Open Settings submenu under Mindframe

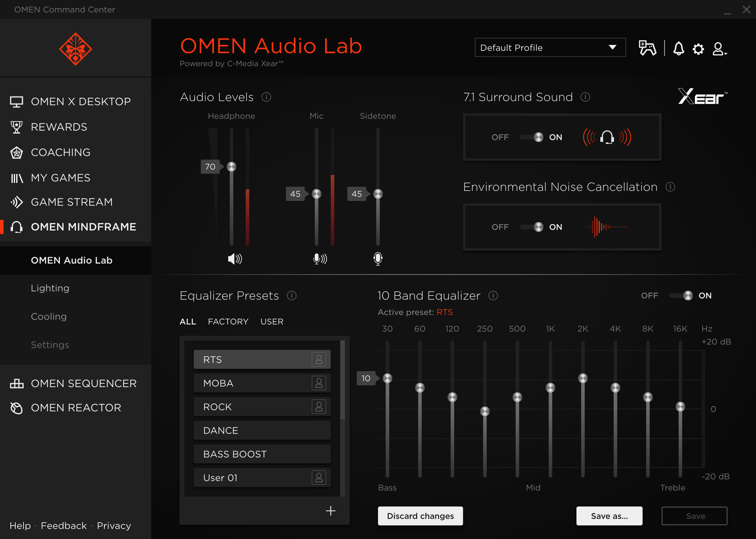pos(50,345)
